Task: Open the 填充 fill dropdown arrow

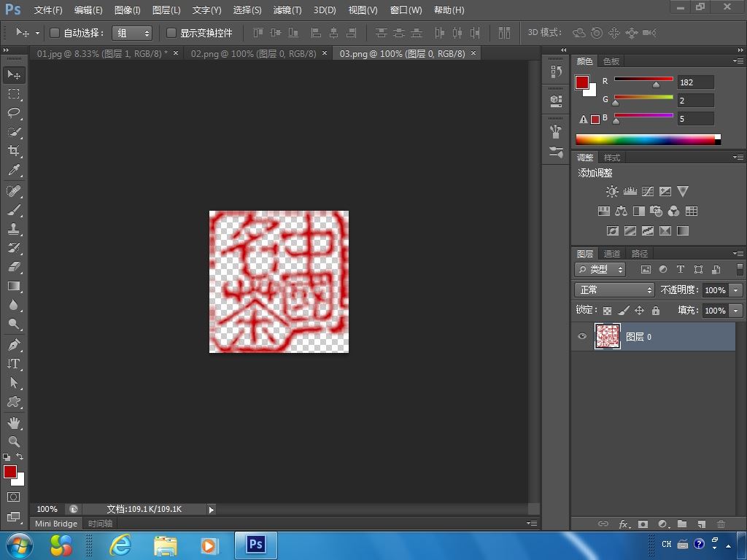Action: pos(736,311)
